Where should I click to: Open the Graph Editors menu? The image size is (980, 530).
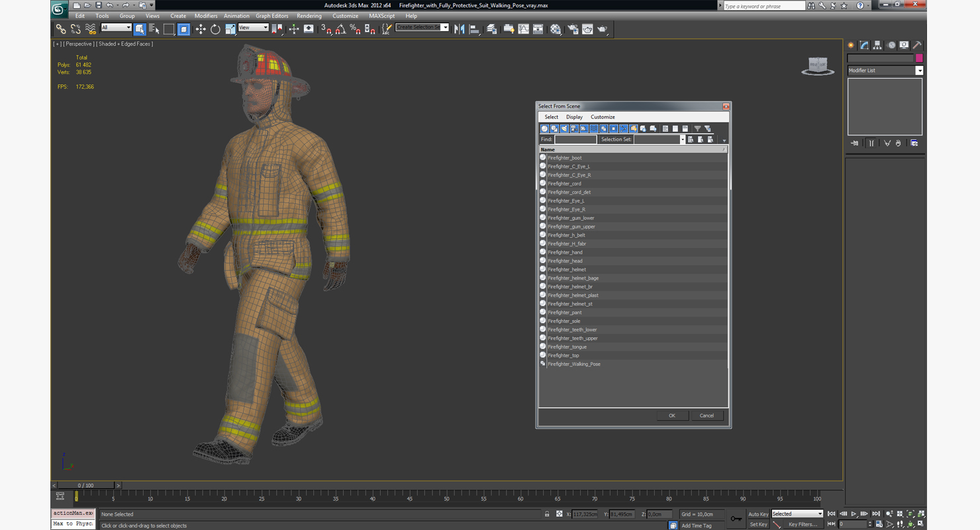(272, 16)
